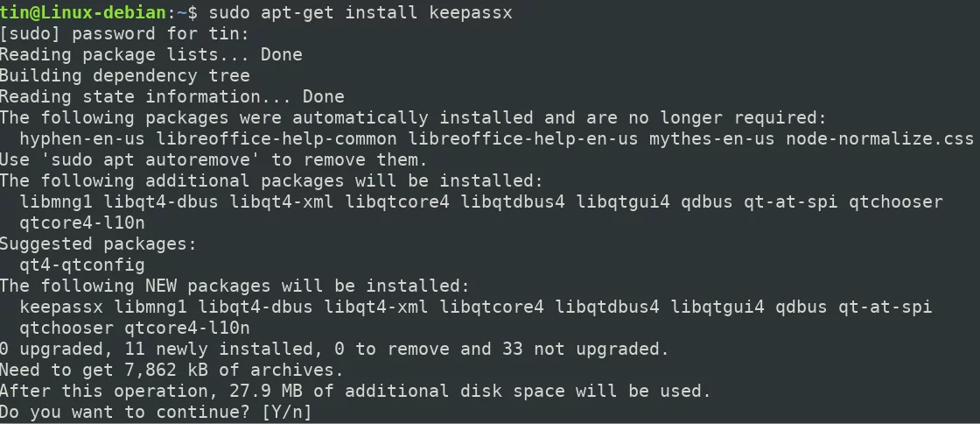Click 'keepassx' in the NEW packages list
The width and height of the screenshot is (980, 424).
pos(61,307)
